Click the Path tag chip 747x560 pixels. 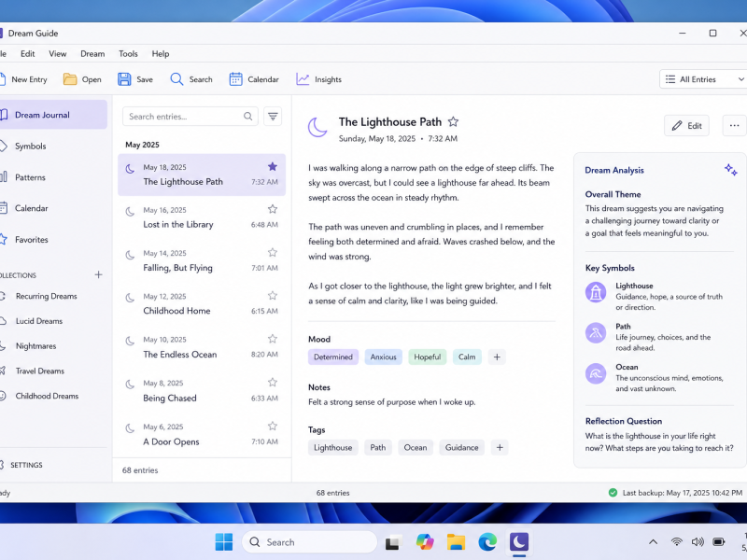tap(378, 447)
